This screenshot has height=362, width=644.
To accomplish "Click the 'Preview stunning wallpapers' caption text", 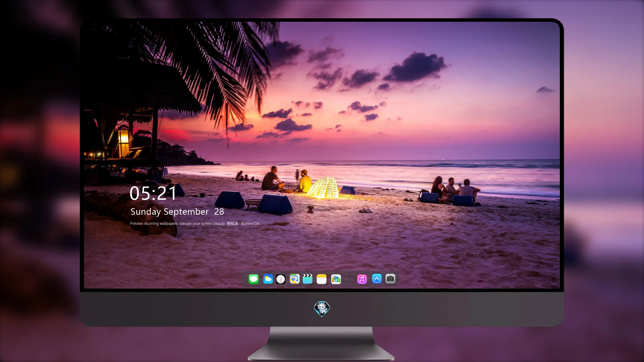I will tap(195, 223).
